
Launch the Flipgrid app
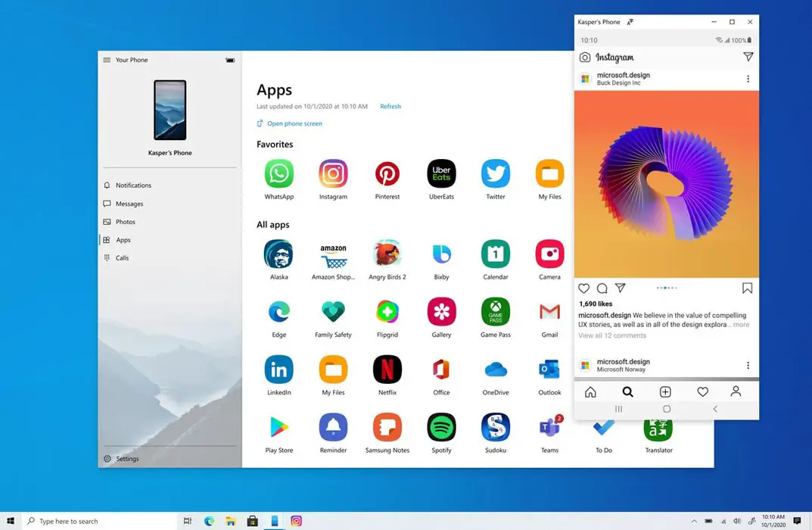tap(387, 312)
